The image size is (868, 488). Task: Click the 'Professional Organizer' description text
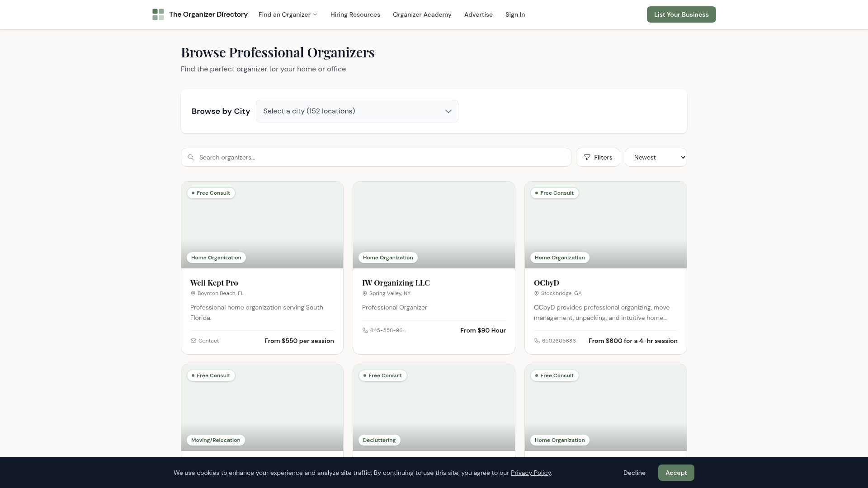(x=395, y=307)
